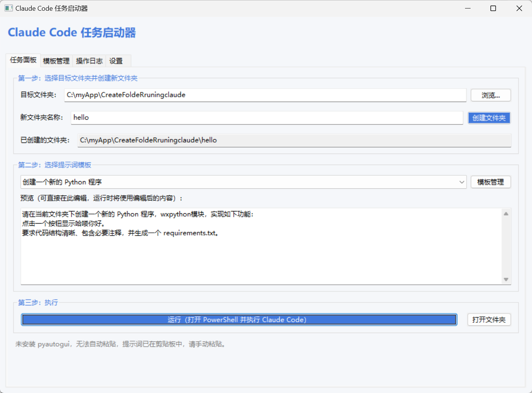Focus the 目标文件夹 path field
Image resolution: width=532 pixels, height=393 pixels.
265,95
